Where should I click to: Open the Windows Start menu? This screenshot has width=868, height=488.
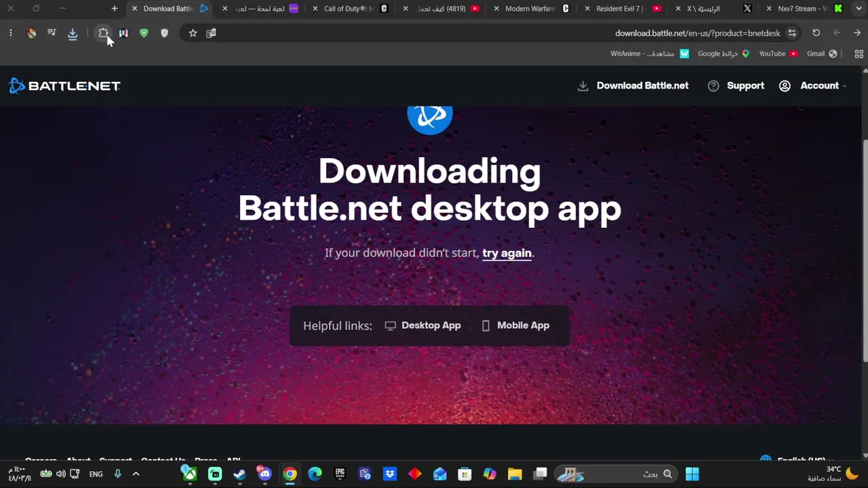click(692, 474)
